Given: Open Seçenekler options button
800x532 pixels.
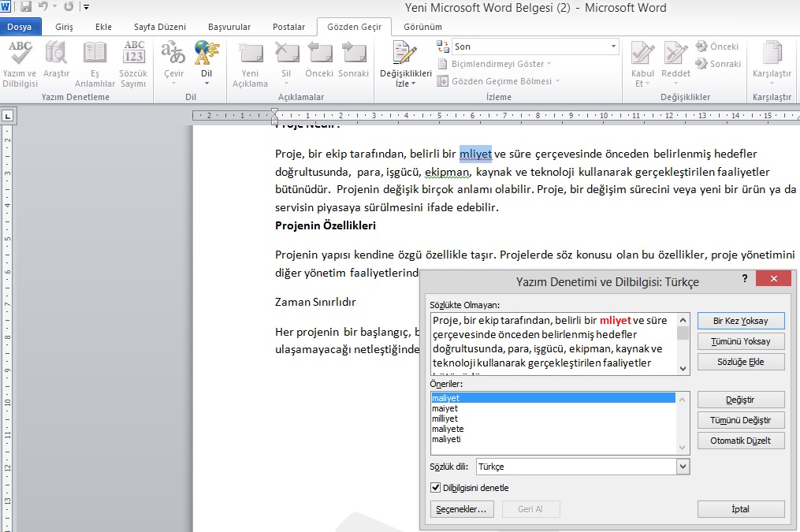Looking at the screenshot, I should pyautogui.click(x=462, y=509).
